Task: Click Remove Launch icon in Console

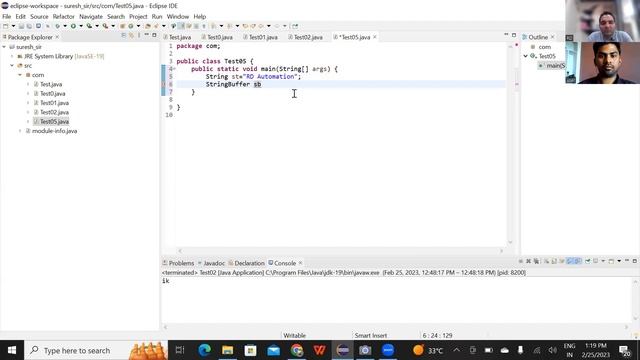Action: point(529,261)
